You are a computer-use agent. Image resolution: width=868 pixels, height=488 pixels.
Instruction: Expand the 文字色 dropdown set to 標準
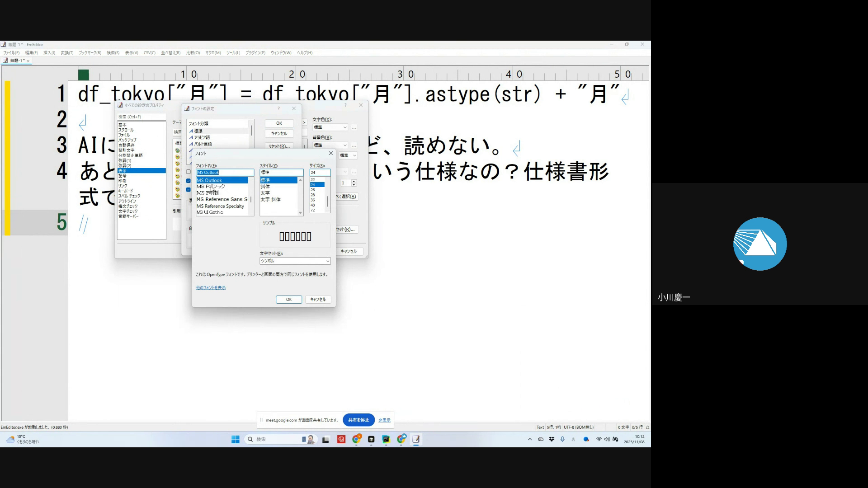(x=330, y=127)
